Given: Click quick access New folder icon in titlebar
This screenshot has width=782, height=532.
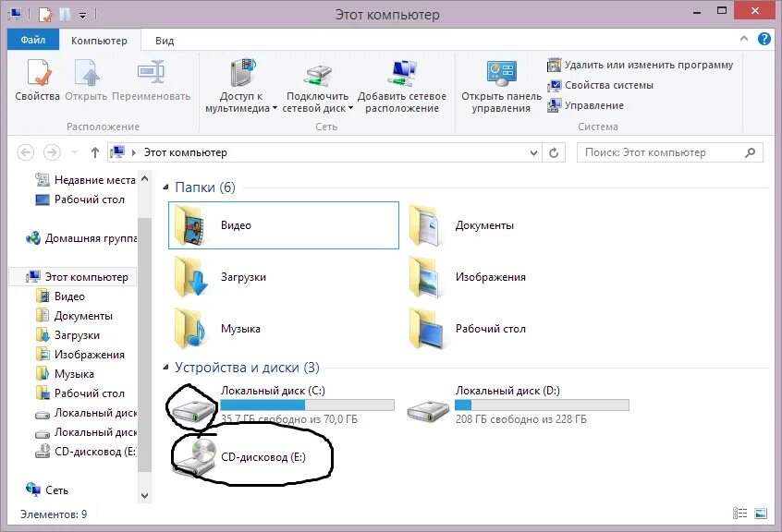Looking at the screenshot, I should coord(65,15).
